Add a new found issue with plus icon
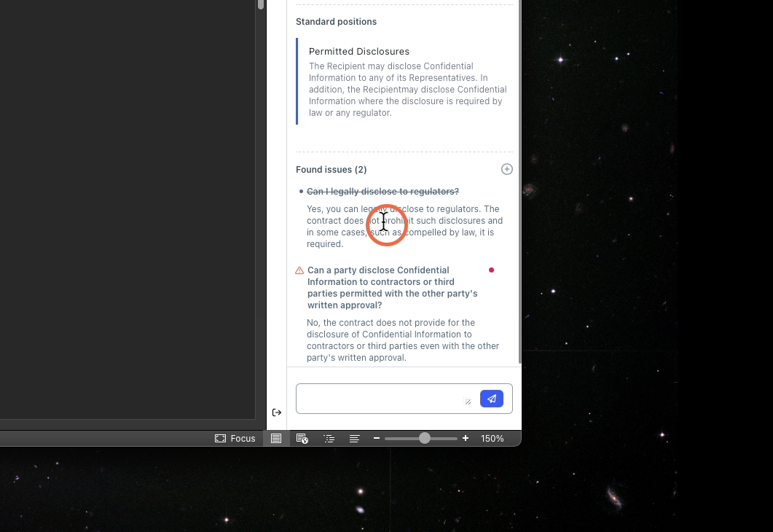 [x=507, y=169]
